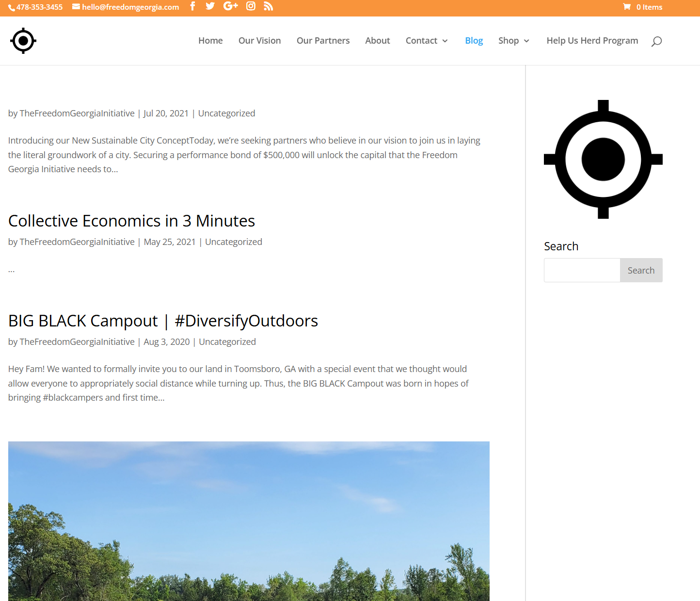700x601 pixels.
Task: Click the 'May 25, 2021' date text
Action: [x=170, y=242]
